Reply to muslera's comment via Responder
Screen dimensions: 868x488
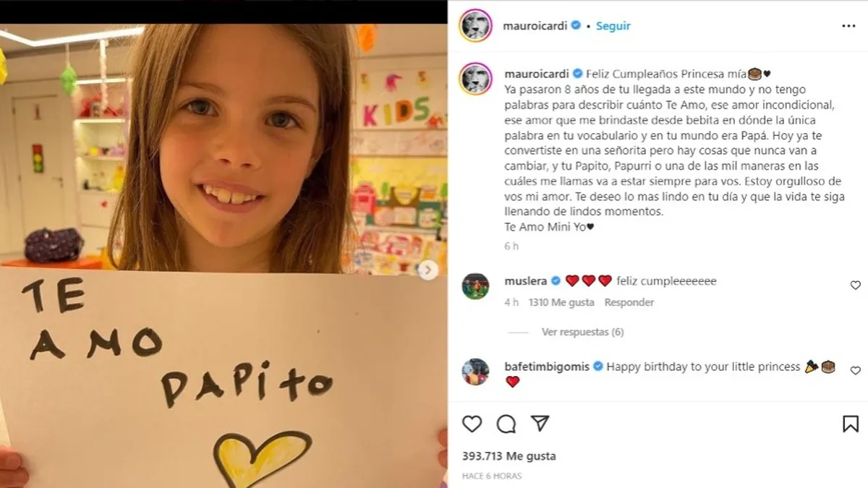tap(629, 302)
